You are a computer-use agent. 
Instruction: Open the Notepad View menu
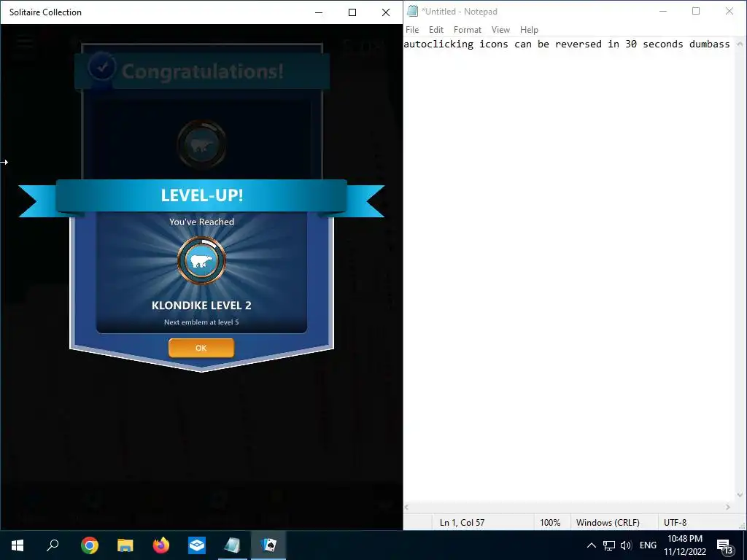click(x=500, y=29)
